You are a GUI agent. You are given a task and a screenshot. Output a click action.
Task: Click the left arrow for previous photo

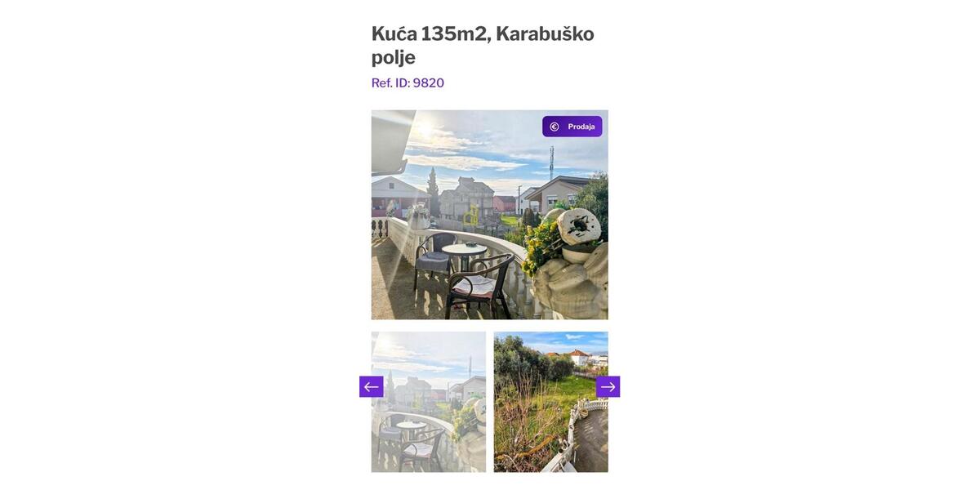[372, 387]
